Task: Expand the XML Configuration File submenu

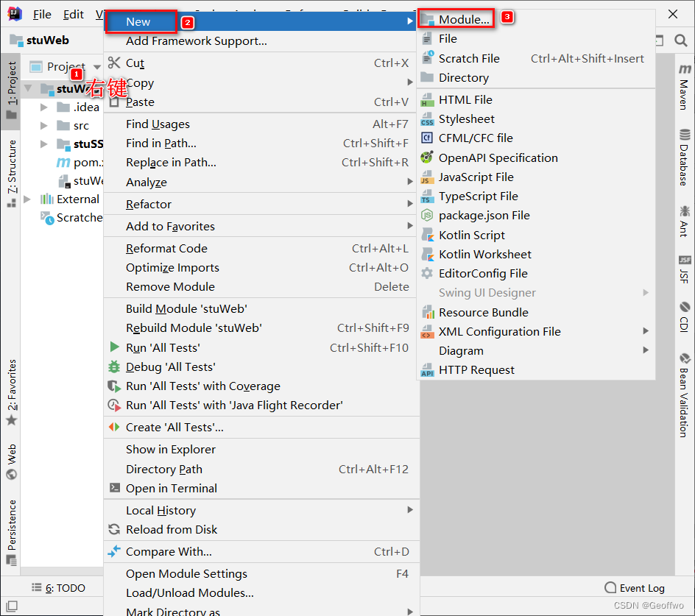Action: (x=536, y=331)
